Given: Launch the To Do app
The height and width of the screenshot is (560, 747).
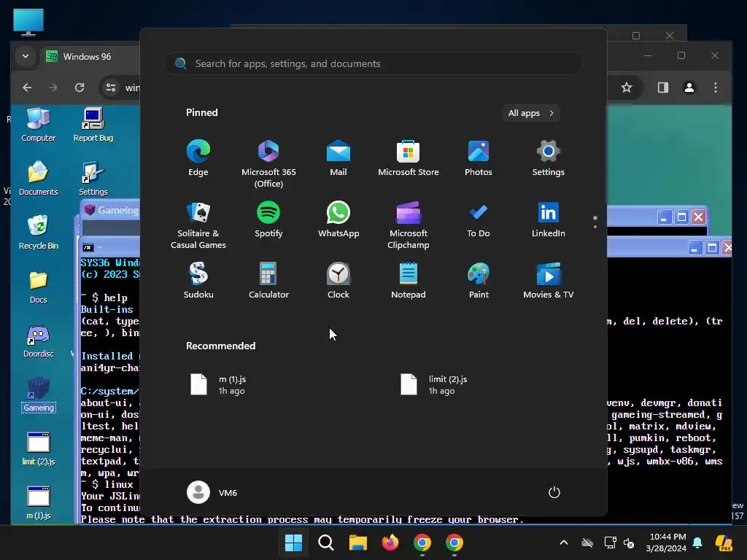Looking at the screenshot, I should point(479,219).
